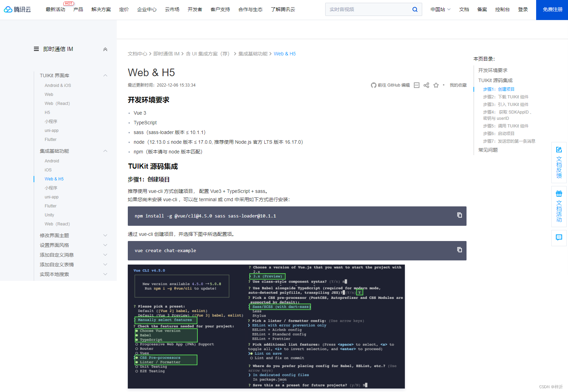This screenshot has width=568, height=392.
Task: Collapse the 集成基础功能 section
Action: 105,151
